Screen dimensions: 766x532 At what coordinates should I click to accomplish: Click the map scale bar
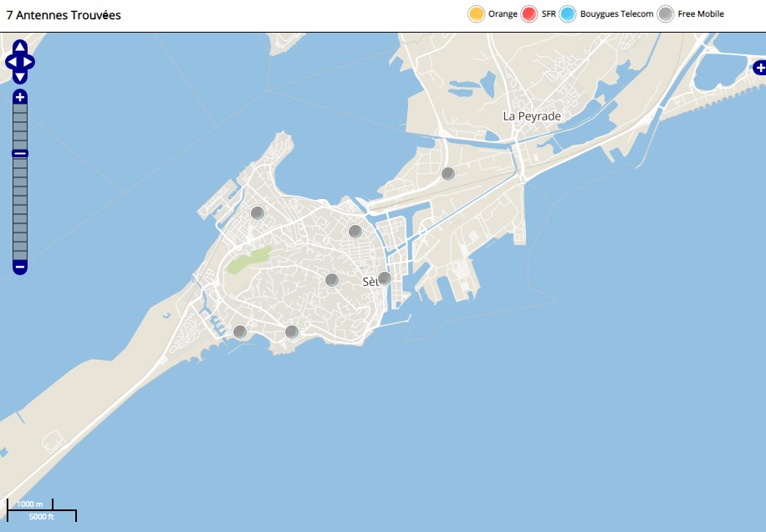pyautogui.click(x=42, y=510)
